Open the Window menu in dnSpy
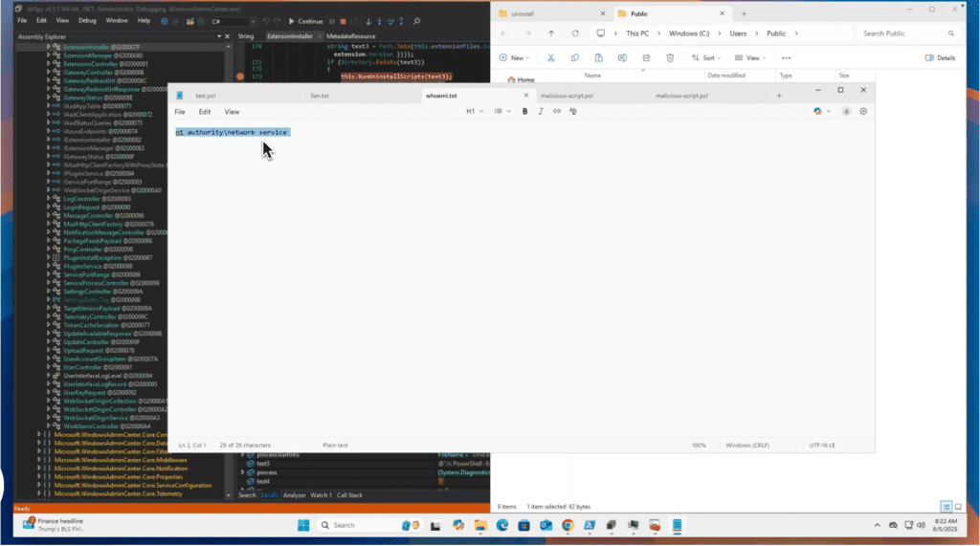Image resolution: width=980 pixels, height=546 pixels. [x=116, y=21]
